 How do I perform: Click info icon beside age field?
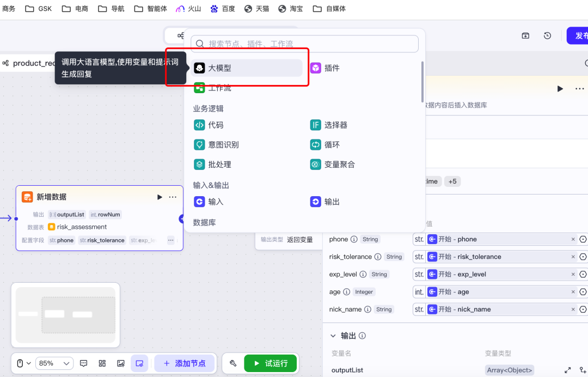[346, 292]
